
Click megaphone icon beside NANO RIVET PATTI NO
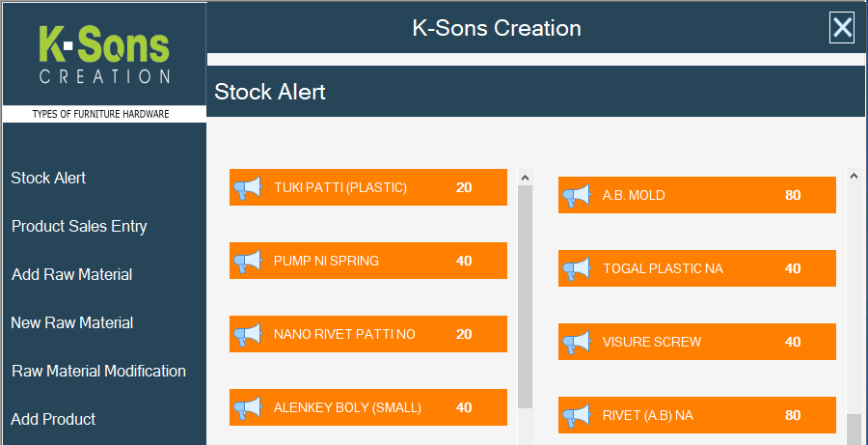tap(247, 335)
